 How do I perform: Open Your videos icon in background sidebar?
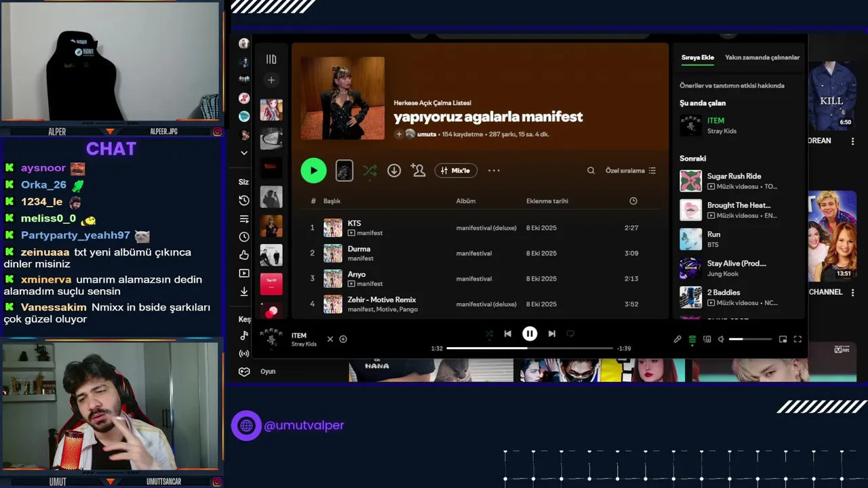[x=244, y=273]
